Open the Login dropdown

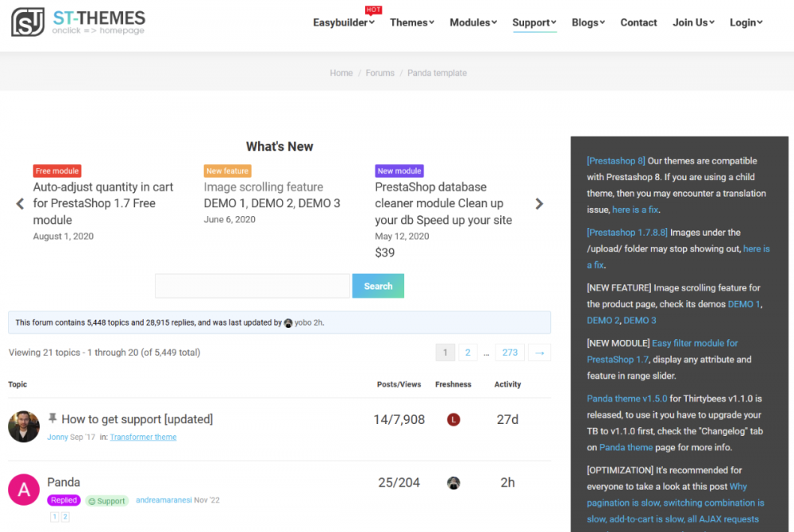click(746, 23)
